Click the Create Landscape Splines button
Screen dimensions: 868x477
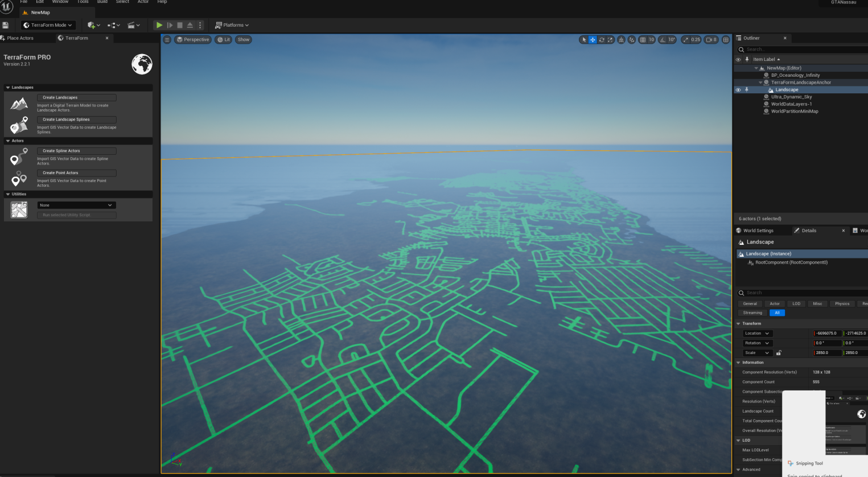(x=77, y=120)
